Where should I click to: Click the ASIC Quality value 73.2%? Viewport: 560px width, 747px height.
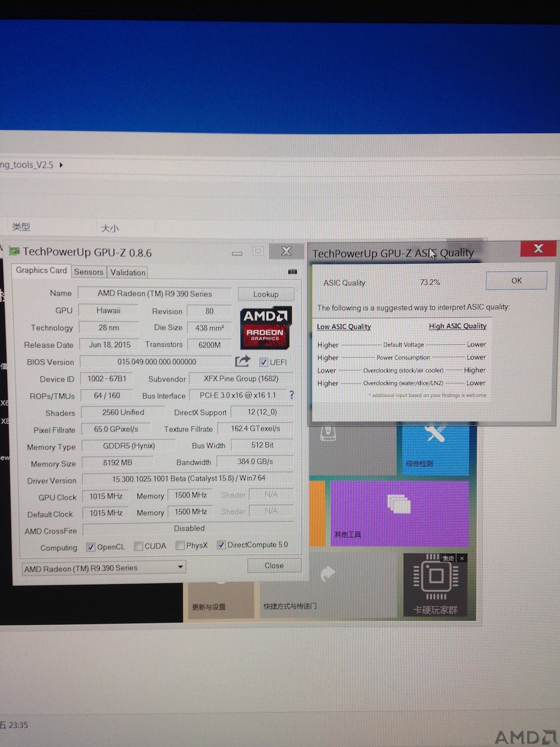coord(430,282)
